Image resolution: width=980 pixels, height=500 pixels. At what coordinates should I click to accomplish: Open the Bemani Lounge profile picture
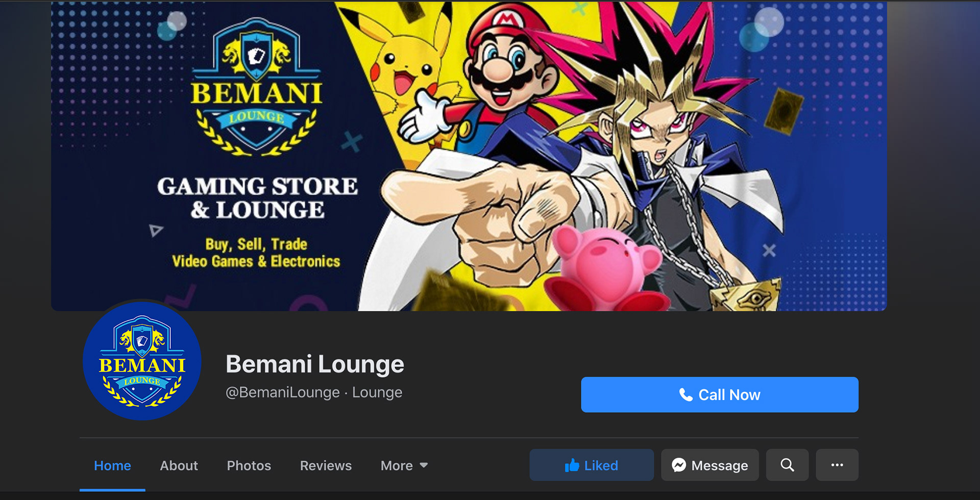click(142, 361)
